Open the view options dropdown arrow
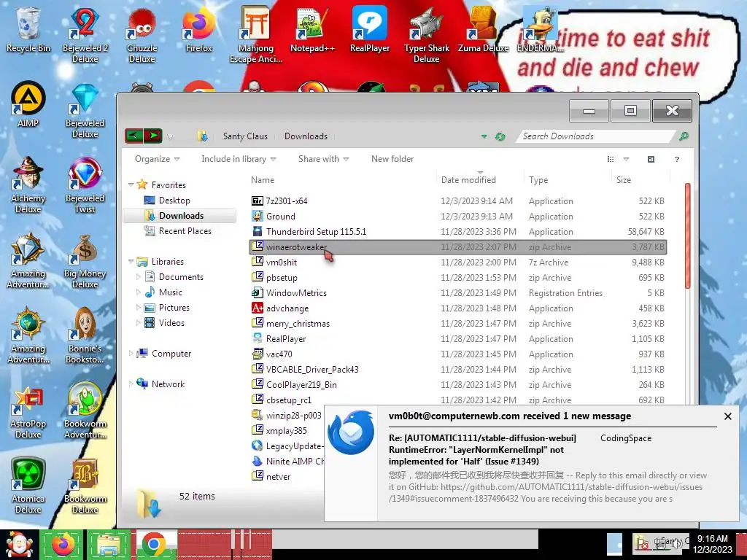The height and width of the screenshot is (560, 747). 626,159
